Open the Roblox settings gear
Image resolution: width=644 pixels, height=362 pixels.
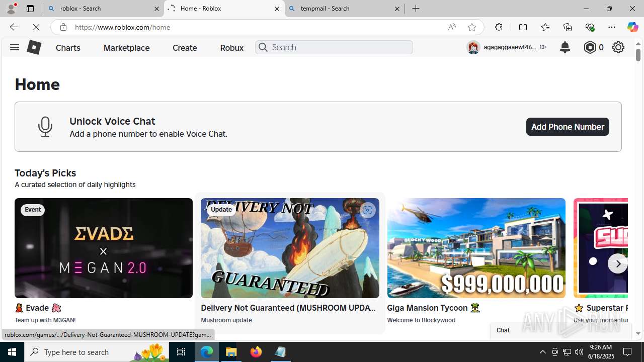point(618,47)
